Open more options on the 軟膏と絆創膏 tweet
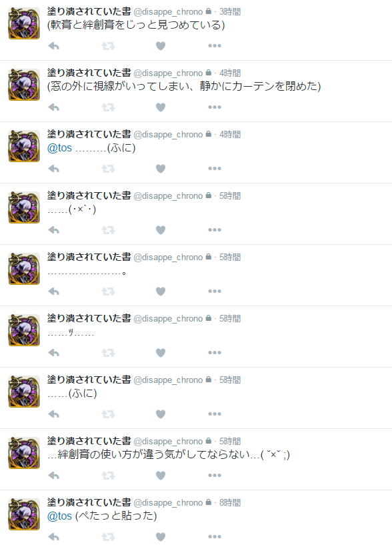Image resolution: width=392 pixels, height=551 pixels. (x=215, y=45)
